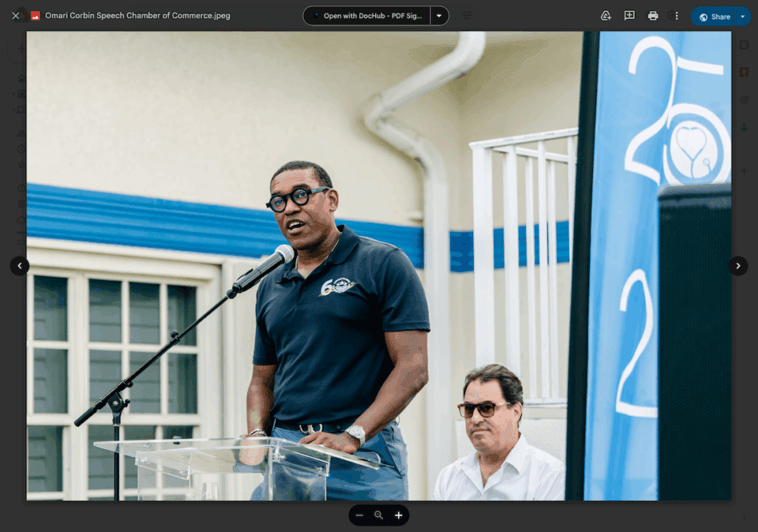This screenshot has width=758, height=532.
Task: Click the dimmed Contacts icon in side panel
Action: click(x=744, y=127)
